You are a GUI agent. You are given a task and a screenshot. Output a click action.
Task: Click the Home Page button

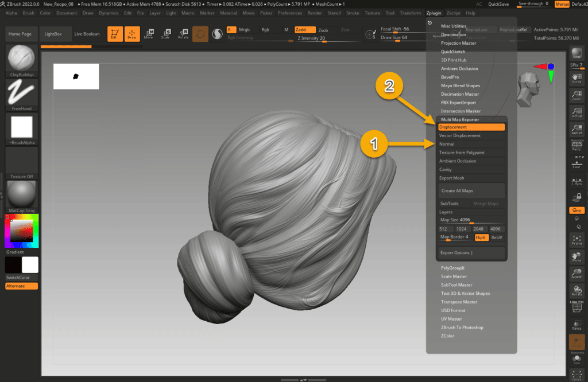(x=20, y=34)
